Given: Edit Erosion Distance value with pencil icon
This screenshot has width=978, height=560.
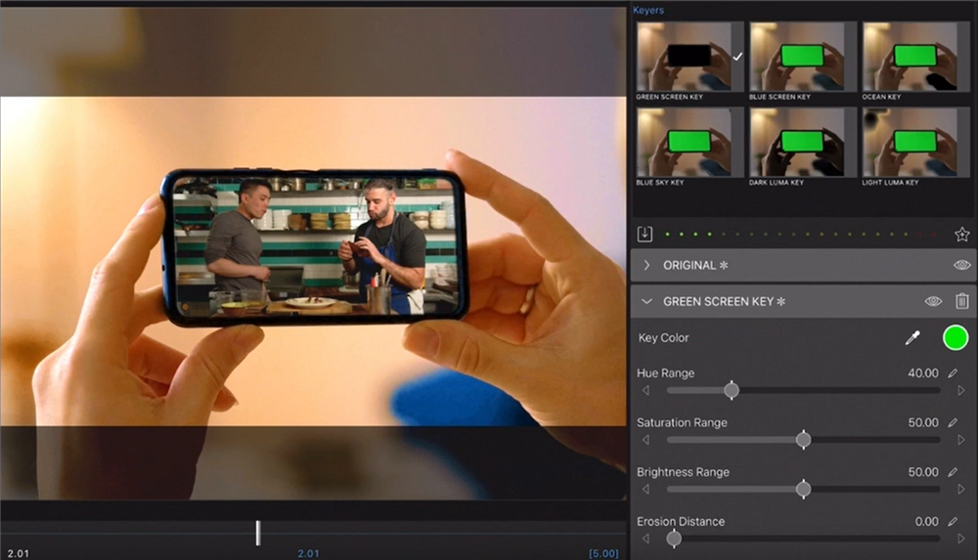Looking at the screenshot, I should [x=953, y=521].
